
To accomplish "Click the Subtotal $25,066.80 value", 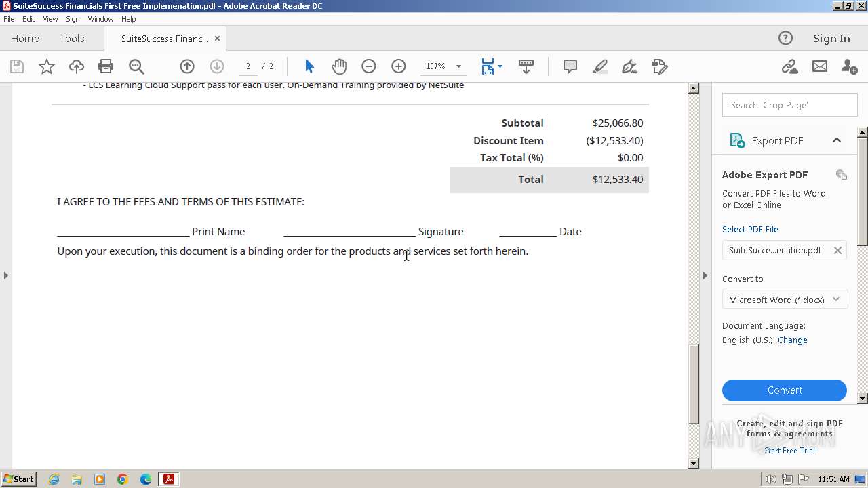I will (x=617, y=123).
